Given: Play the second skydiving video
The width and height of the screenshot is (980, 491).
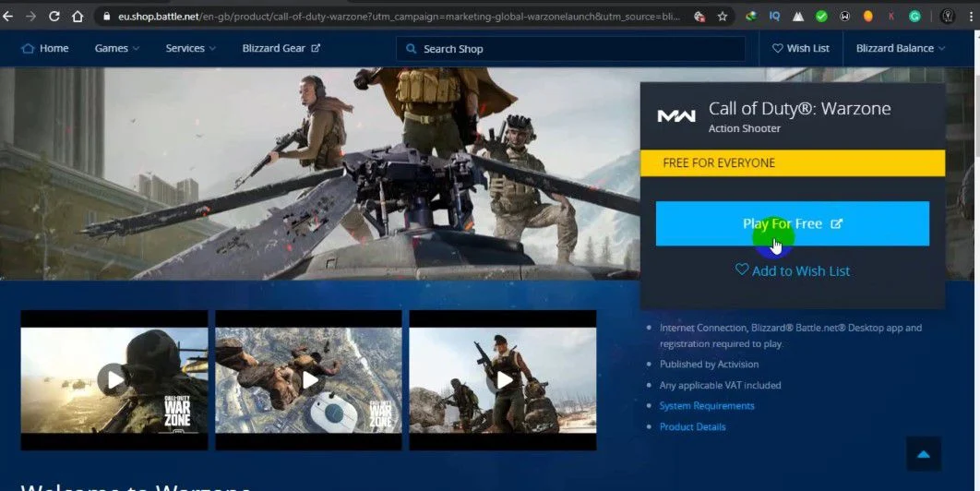Looking at the screenshot, I should [309, 379].
